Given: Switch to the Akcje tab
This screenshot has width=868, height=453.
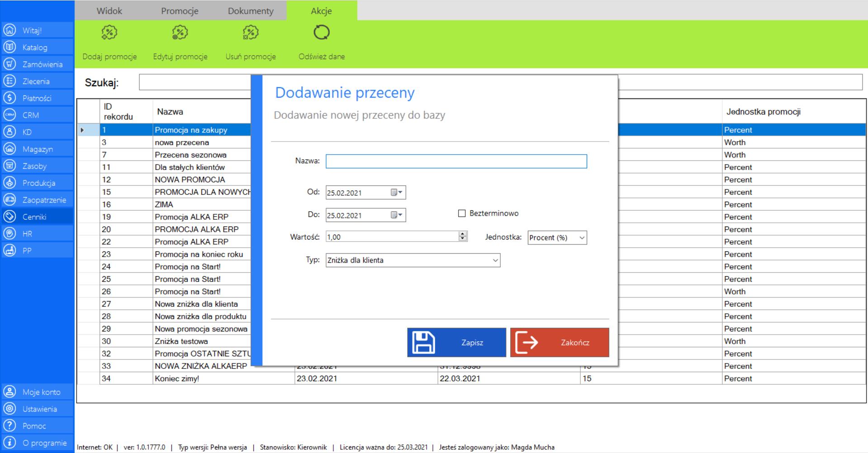Looking at the screenshot, I should coord(322,11).
